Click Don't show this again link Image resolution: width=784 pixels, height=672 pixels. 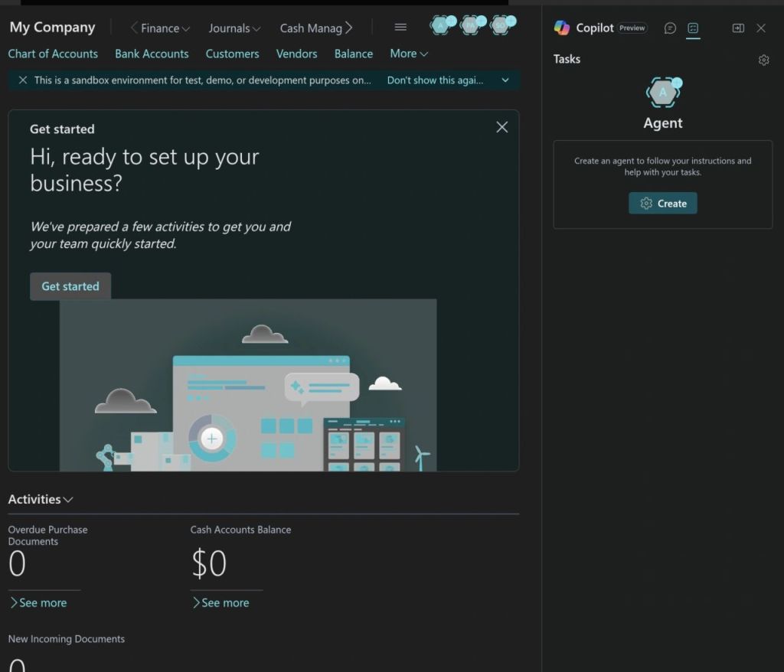[435, 80]
